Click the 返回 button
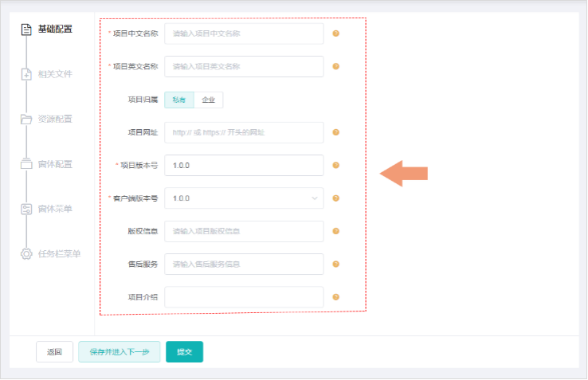Viewport: 588px width, 380px height. coord(54,351)
